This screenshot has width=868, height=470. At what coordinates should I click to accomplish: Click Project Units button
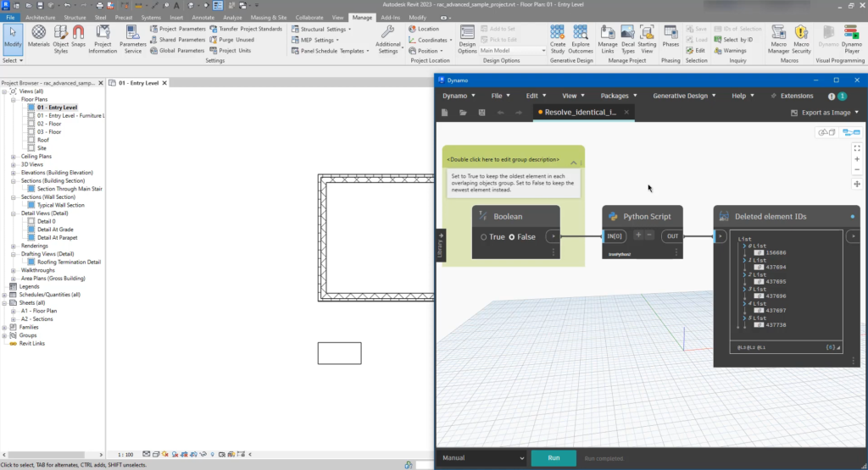click(231, 50)
